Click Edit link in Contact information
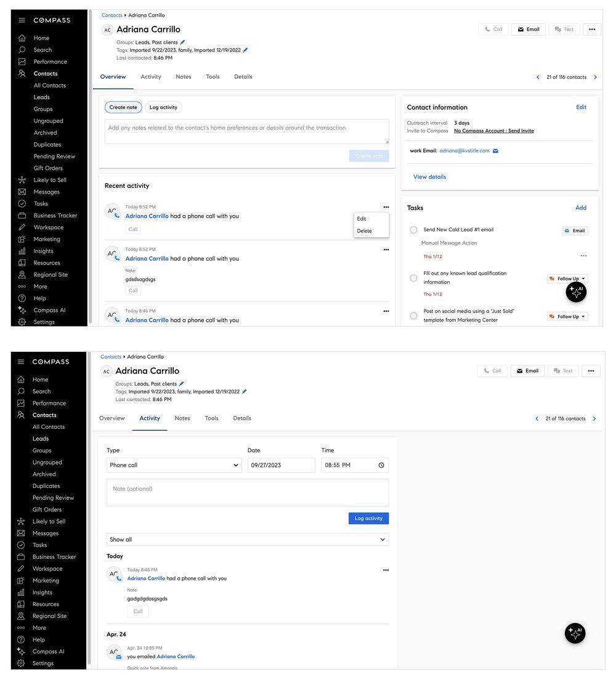The width and height of the screenshot is (616, 679). point(581,107)
